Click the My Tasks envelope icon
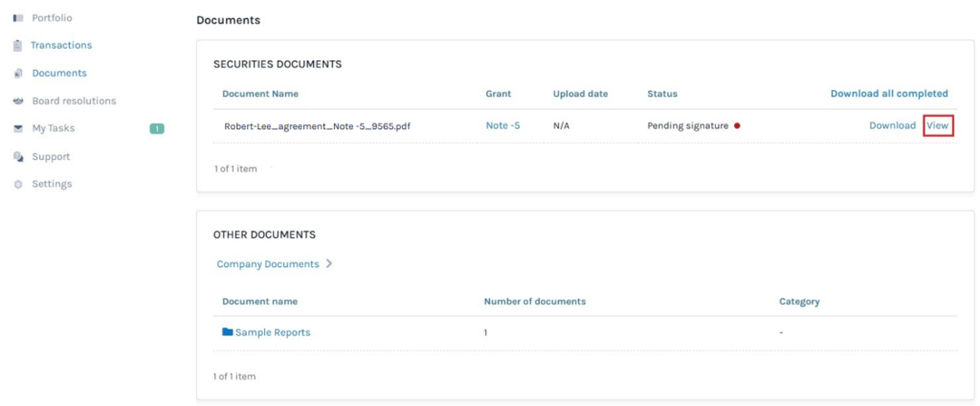980x406 pixels. tap(17, 128)
